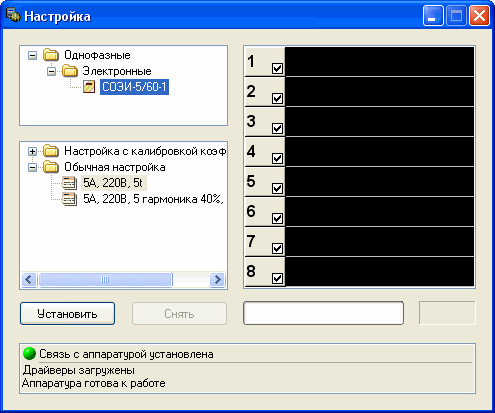Collapse the Однофазные tree node
The width and height of the screenshot is (495, 413).
tap(32, 55)
